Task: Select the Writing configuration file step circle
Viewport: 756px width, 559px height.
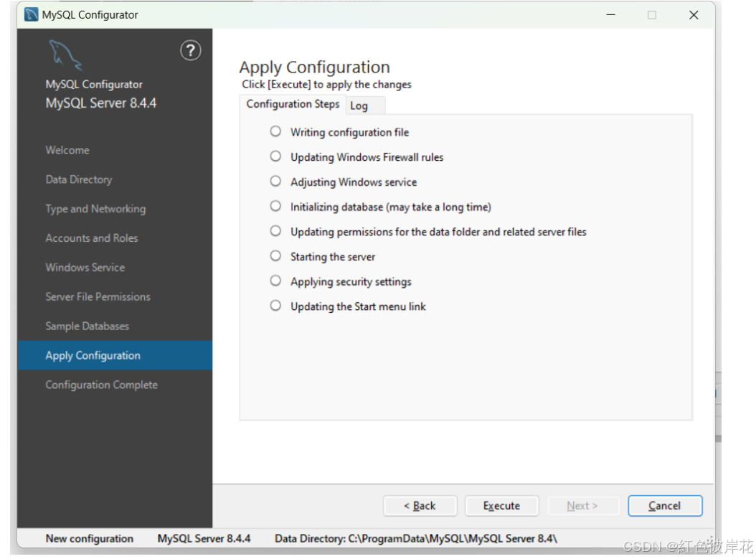Action: click(275, 131)
